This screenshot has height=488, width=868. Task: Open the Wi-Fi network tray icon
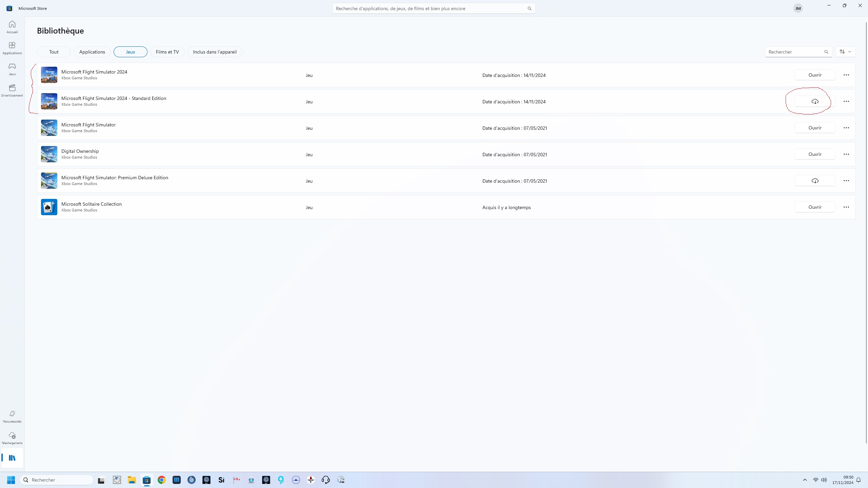[816, 480]
